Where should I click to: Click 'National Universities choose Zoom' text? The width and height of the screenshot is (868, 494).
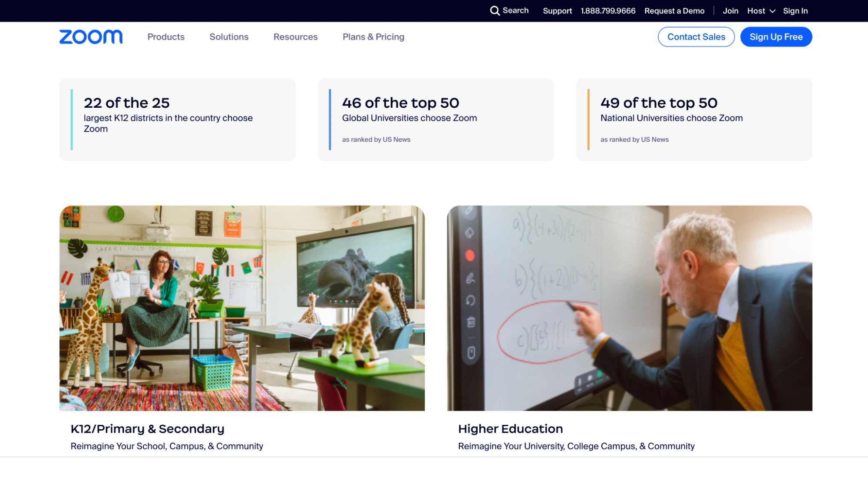coord(671,118)
